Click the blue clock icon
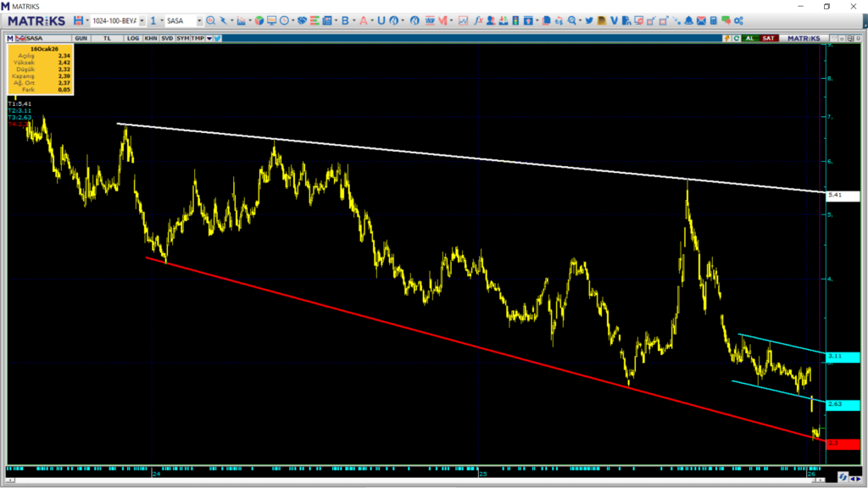Viewport: 868px width, 488px height. [285, 20]
